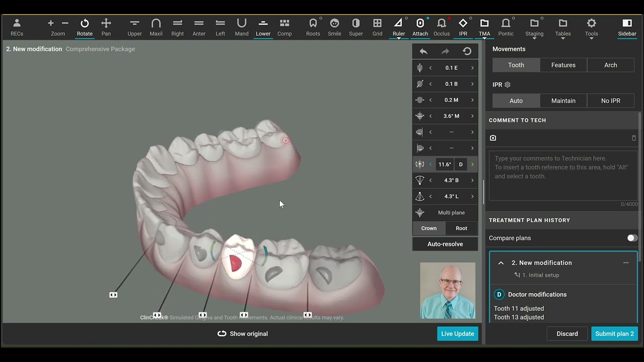Image resolution: width=644 pixels, height=362 pixels.
Task: Open IPR settings gear
Action: click(508, 85)
